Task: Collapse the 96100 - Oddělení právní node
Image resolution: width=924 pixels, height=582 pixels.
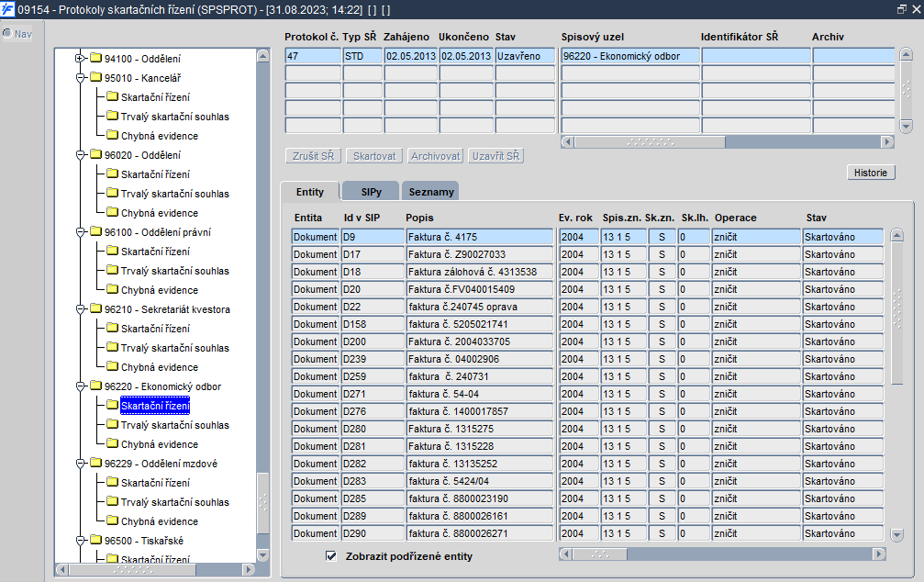Action: (80, 232)
